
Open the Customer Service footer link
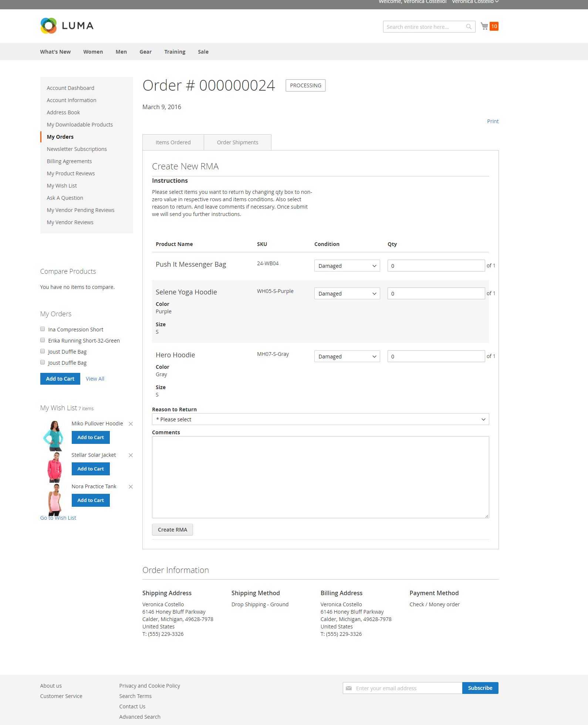pyautogui.click(x=61, y=696)
